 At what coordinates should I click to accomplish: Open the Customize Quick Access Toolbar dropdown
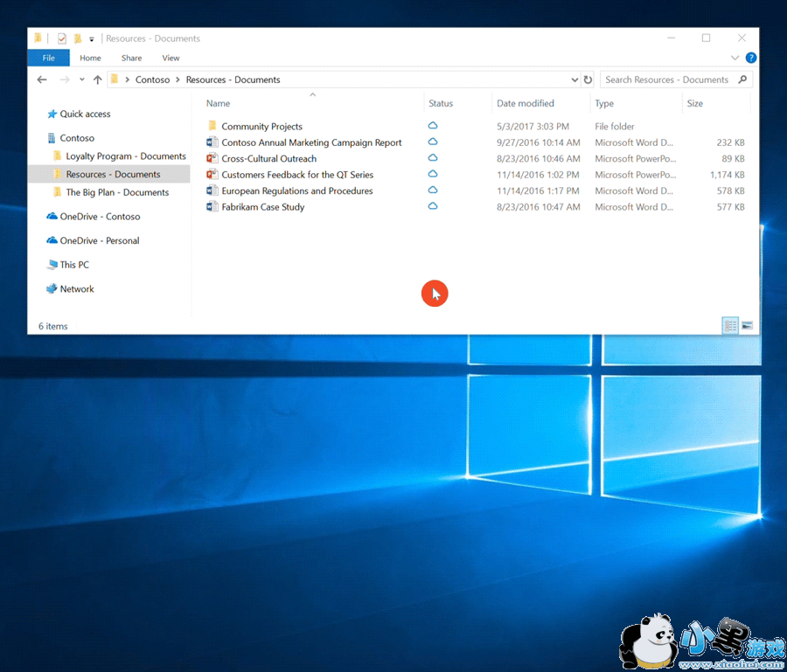(x=91, y=38)
